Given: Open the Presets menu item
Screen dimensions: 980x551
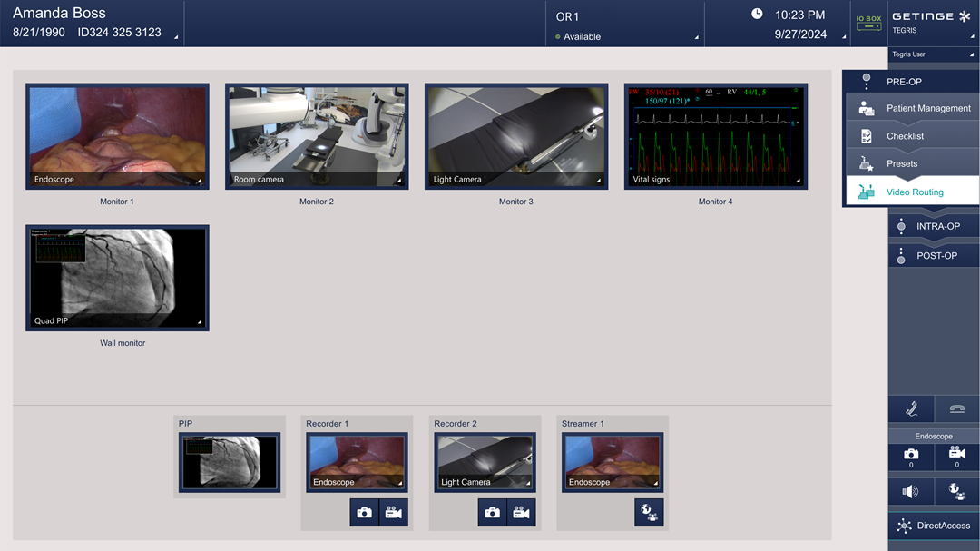Looking at the screenshot, I should (x=913, y=163).
